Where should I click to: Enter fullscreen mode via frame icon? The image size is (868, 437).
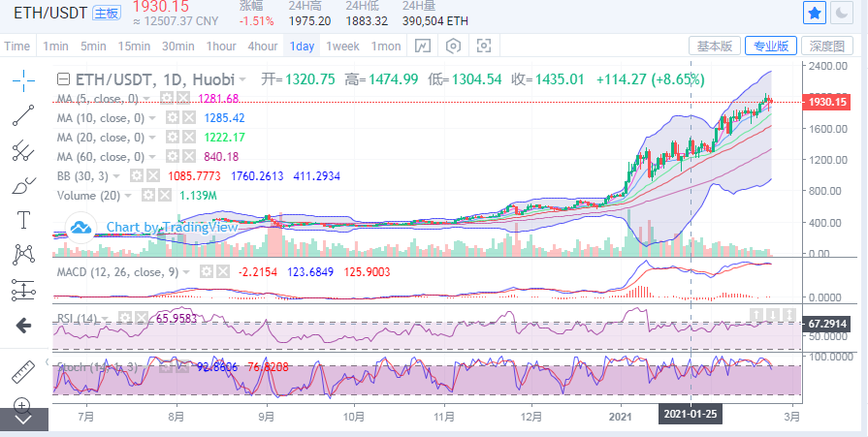click(484, 46)
